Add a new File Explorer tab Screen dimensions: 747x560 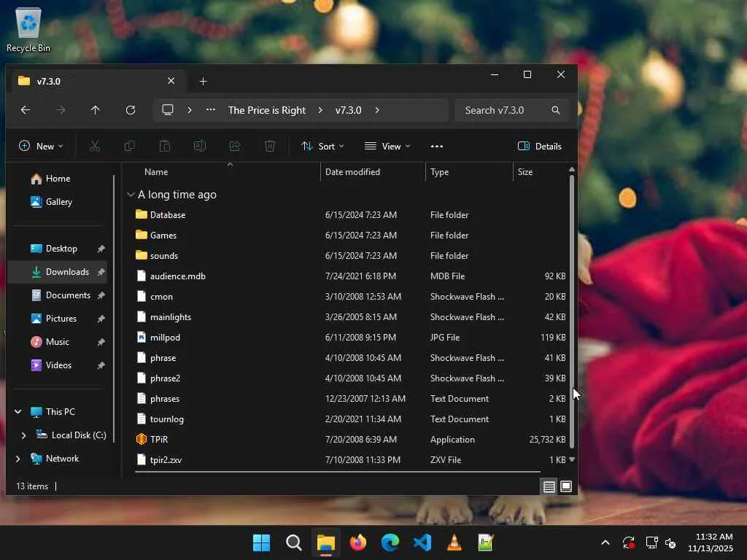click(204, 82)
